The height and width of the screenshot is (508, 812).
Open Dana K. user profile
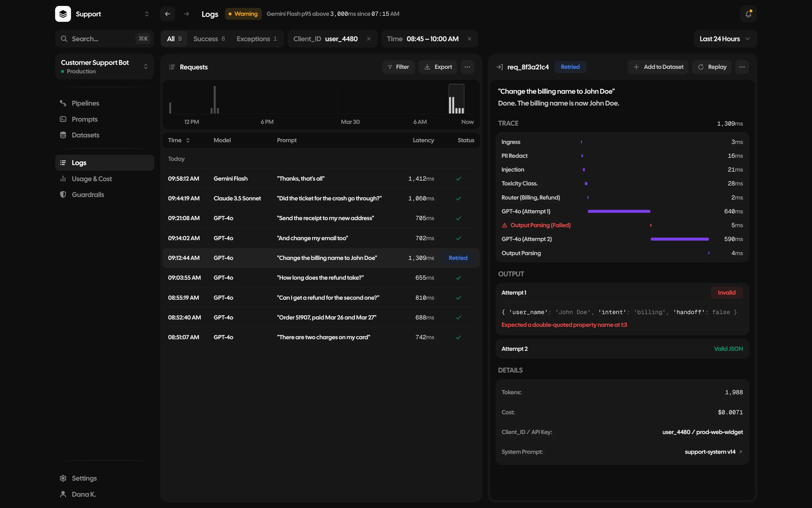coord(105,494)
